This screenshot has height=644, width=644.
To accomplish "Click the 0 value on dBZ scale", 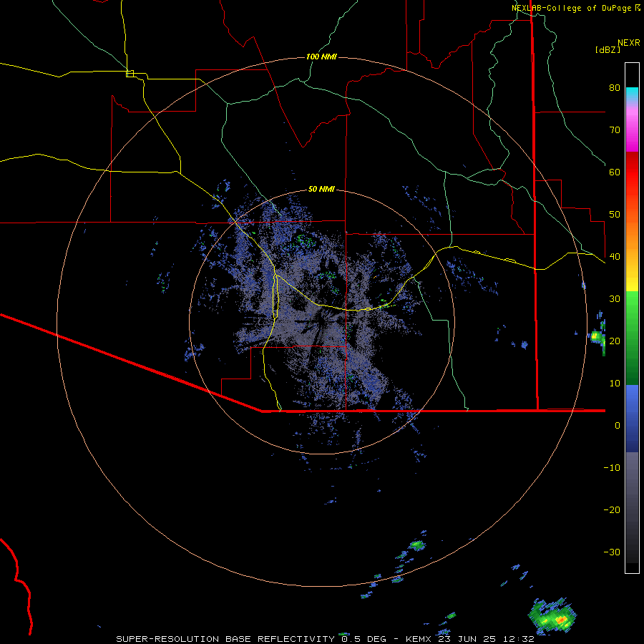I will 618,426.
